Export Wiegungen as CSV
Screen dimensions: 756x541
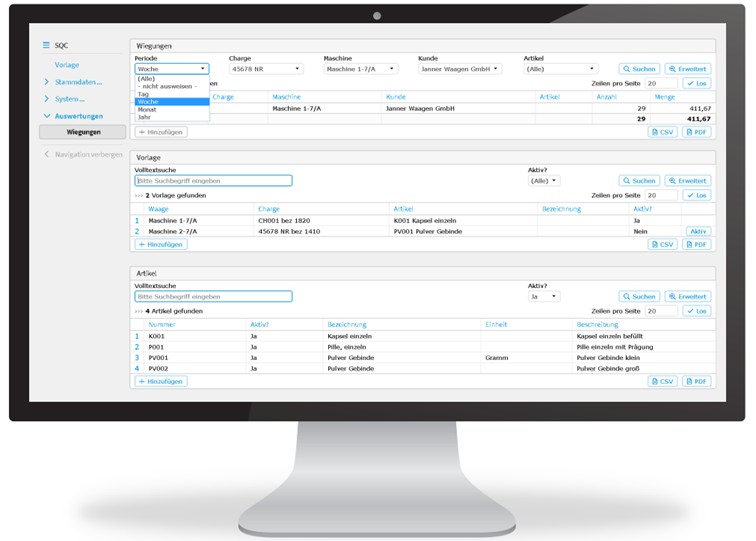662,132
